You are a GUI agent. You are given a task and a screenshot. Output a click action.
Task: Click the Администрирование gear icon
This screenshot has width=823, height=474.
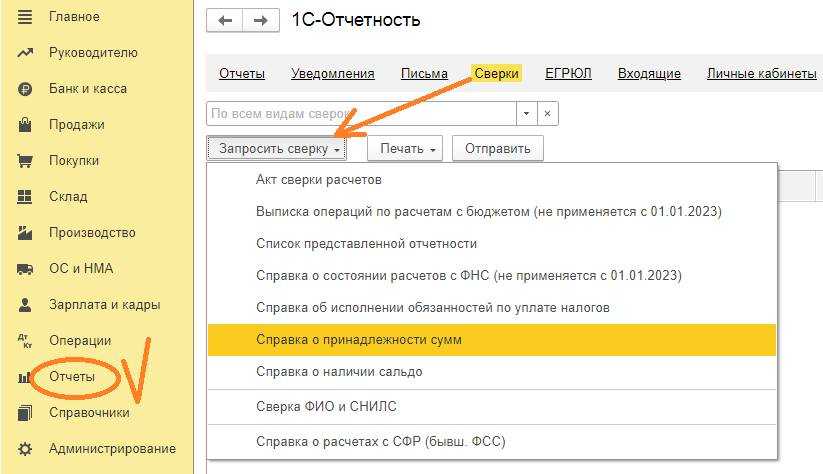pos(25,449)
